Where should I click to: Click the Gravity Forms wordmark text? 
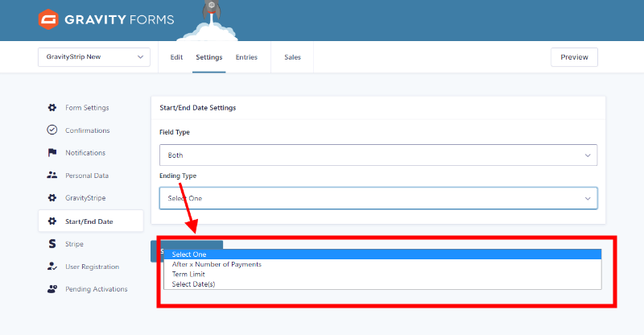[x=119, y=20]
